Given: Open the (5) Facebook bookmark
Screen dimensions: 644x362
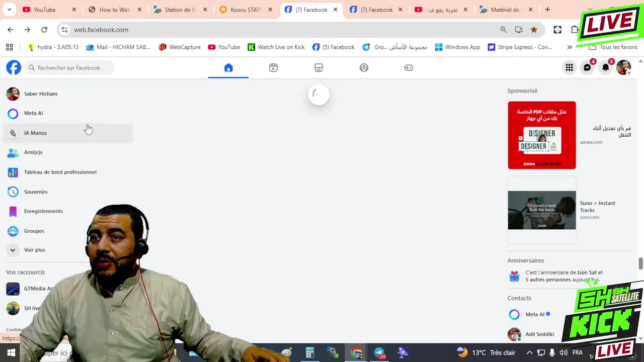Looking at the screenshot, I should 333,47.
